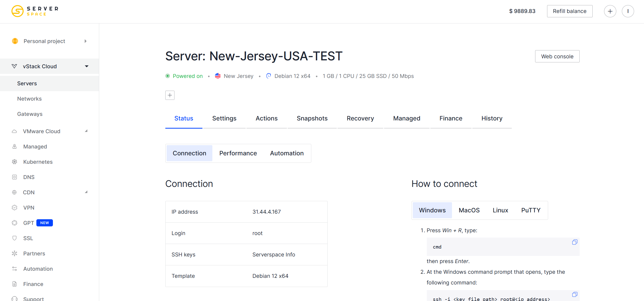Click the add tag plus button under server status
Screen dimensions: 644x301
(x=170, y=95)
